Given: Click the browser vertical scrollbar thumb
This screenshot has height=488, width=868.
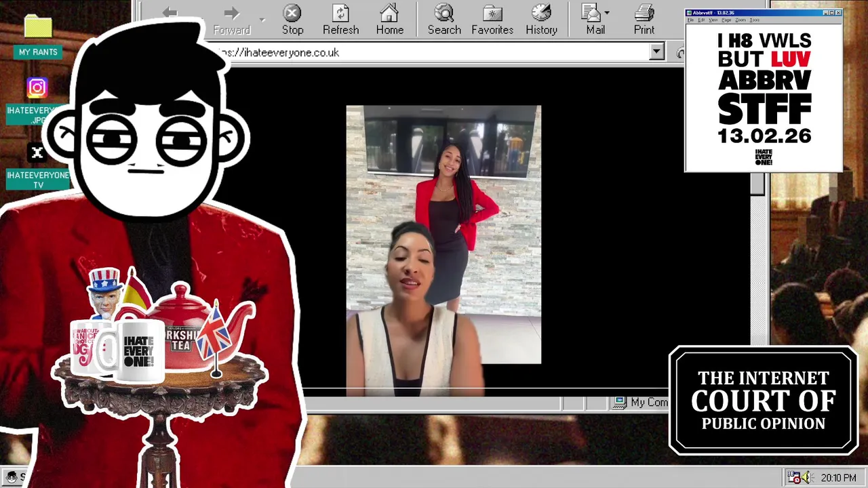Looking at the screenshot, I should tap(757, 184).
